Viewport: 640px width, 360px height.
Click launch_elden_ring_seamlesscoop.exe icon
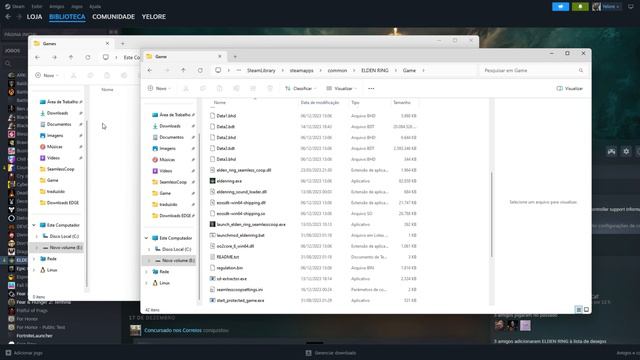tap(212, 224)
